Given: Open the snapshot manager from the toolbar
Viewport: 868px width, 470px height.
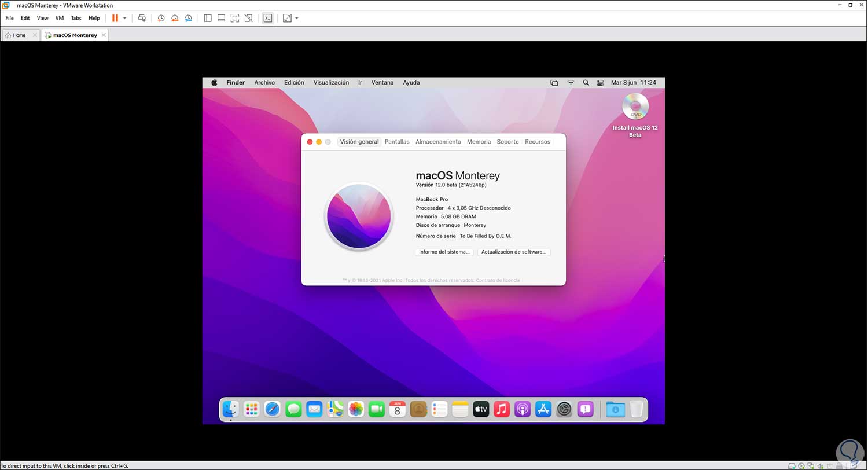Looking at the screenshot, I should [189, 18].
